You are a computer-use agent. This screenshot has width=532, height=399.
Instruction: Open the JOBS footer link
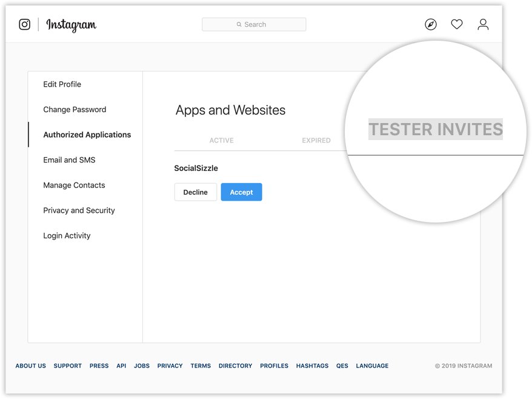(x=141, y=366)
